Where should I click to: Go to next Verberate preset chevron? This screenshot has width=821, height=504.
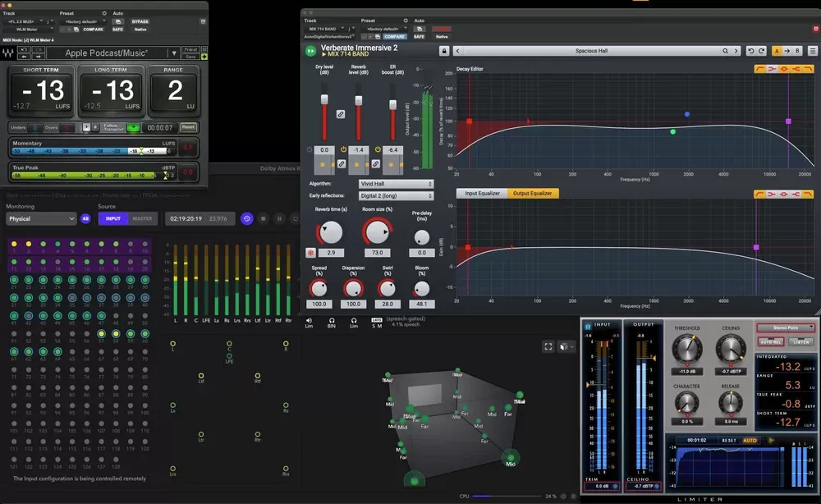(x=736, y=51)
